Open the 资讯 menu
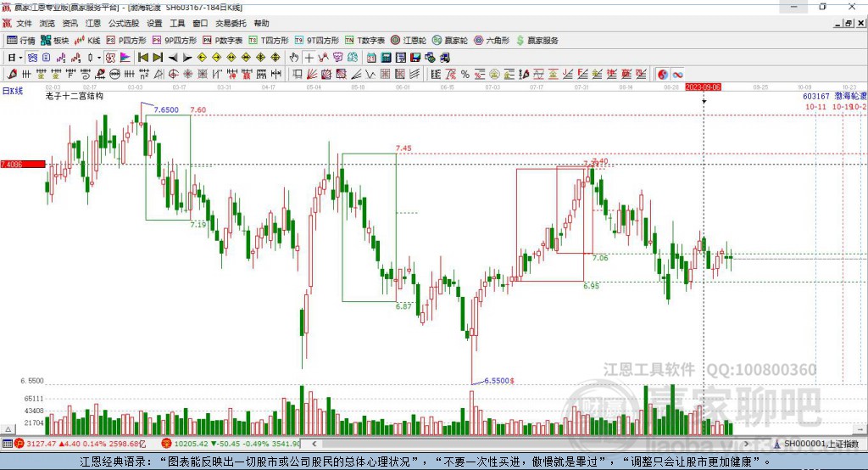 click(x=70, y=23)
